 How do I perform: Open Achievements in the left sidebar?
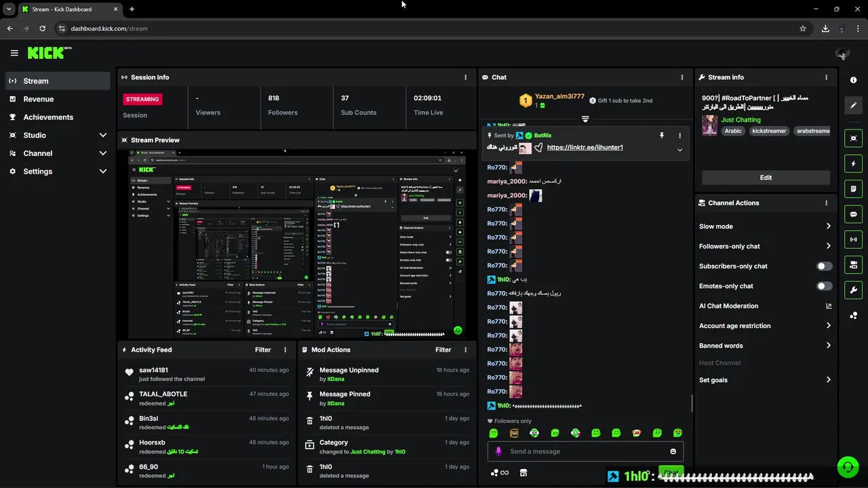click(58, 117)
